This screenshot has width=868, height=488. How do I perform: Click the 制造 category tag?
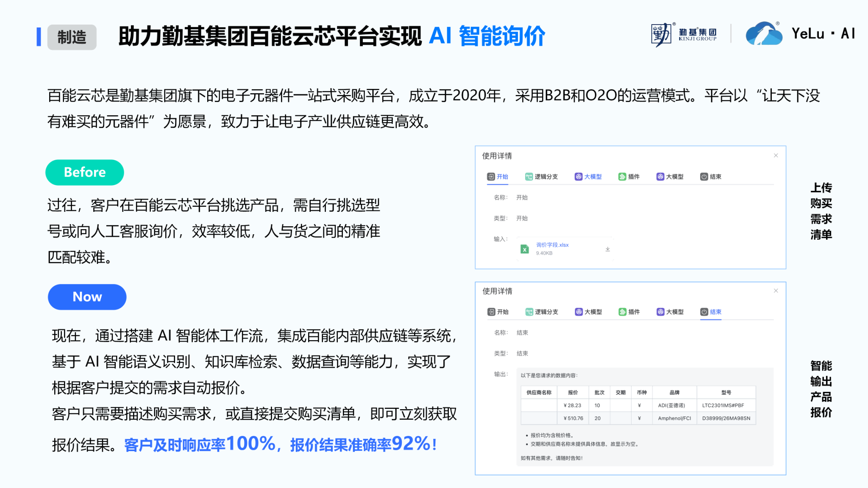point(72,37)
